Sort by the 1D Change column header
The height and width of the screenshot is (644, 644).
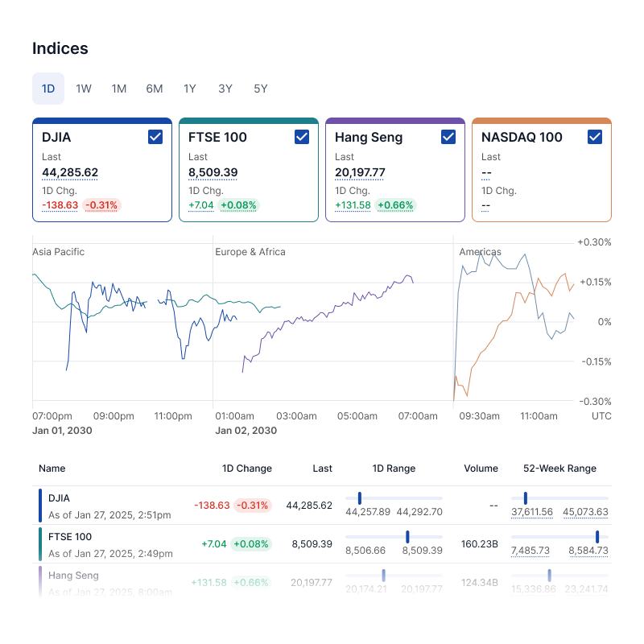[x=247, y=469]
